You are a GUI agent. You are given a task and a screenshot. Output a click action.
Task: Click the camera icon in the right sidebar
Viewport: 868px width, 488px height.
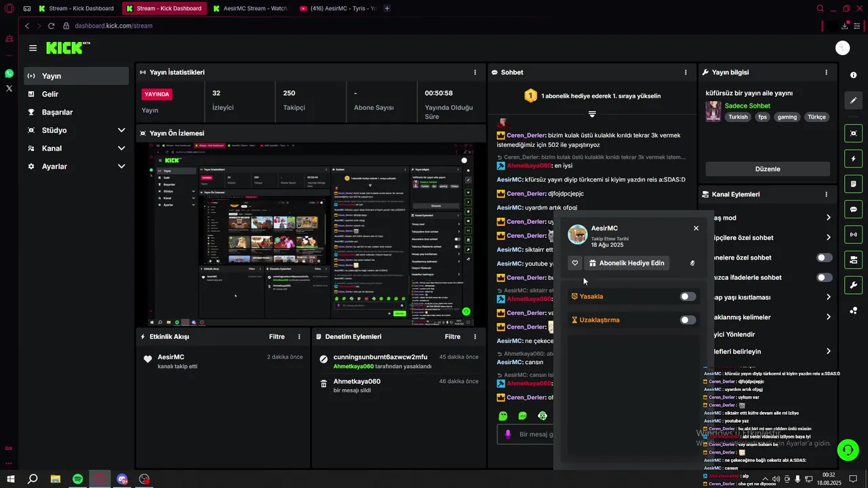853,260
